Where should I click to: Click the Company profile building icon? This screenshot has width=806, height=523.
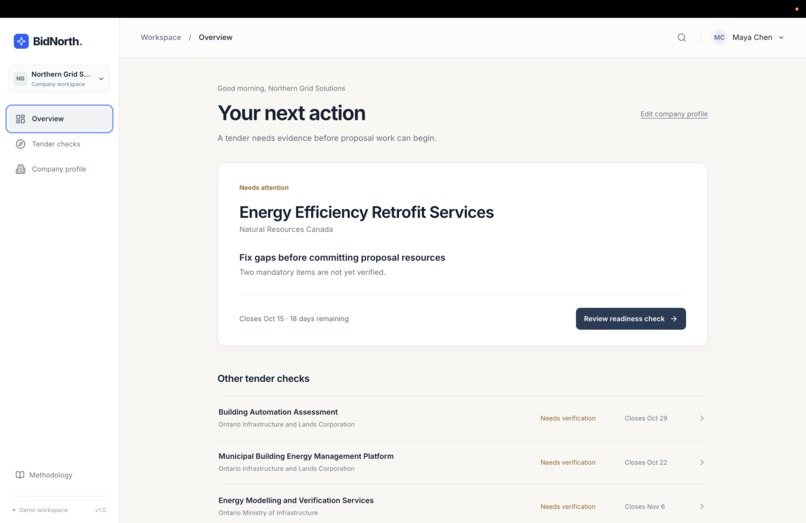(x=21, y=169)
